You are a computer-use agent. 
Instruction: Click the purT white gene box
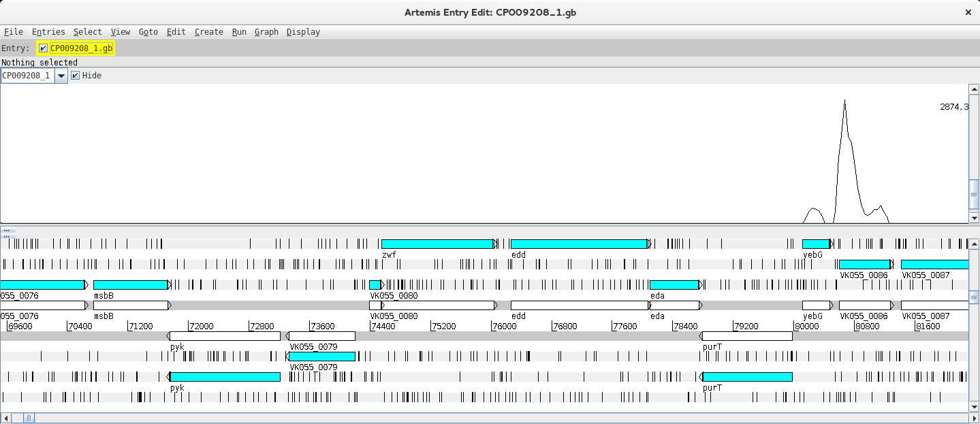click(x=747, y=336)
